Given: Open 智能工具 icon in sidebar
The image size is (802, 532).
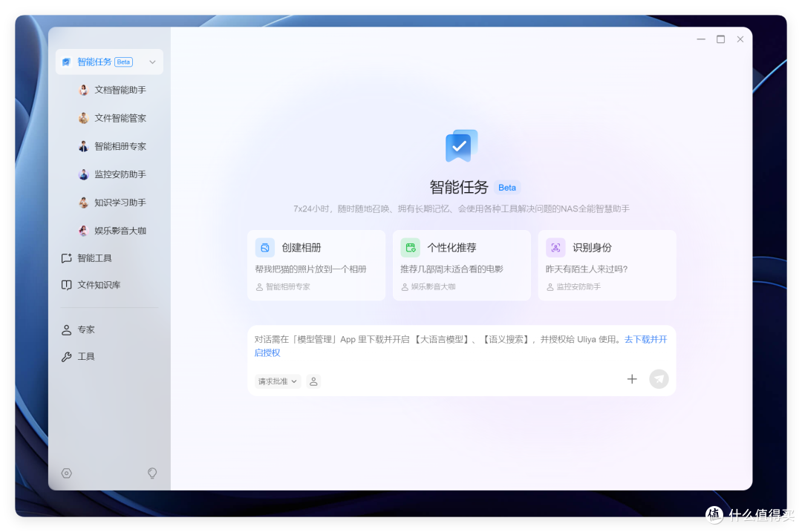Looking at the screenshot, I should tap(67, 258).
